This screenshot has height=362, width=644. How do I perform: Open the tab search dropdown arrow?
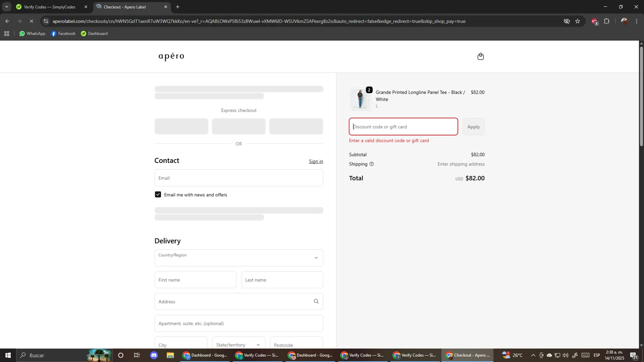pos(6,7)
